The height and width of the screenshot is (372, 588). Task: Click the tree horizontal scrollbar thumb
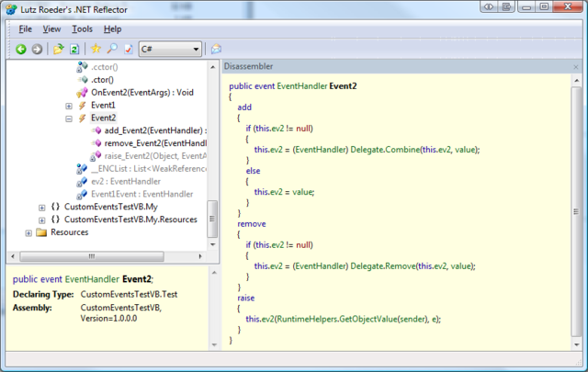[92, 256]
